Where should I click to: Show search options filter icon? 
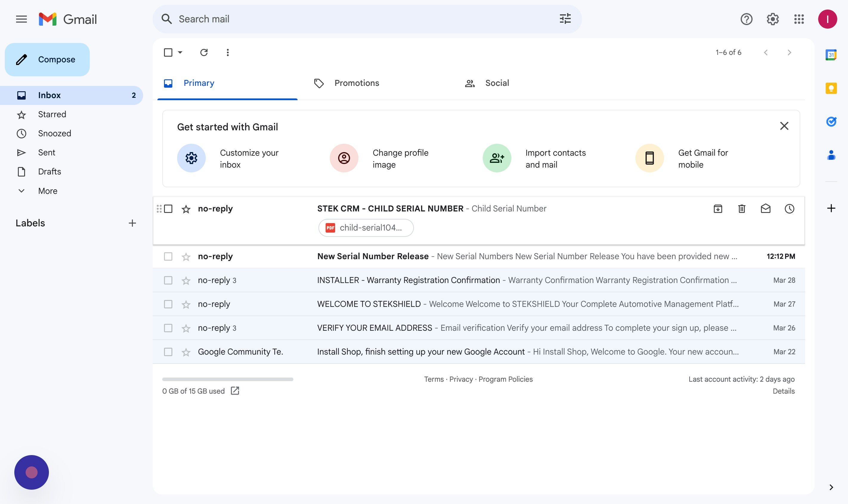click(x=565, y=19)
